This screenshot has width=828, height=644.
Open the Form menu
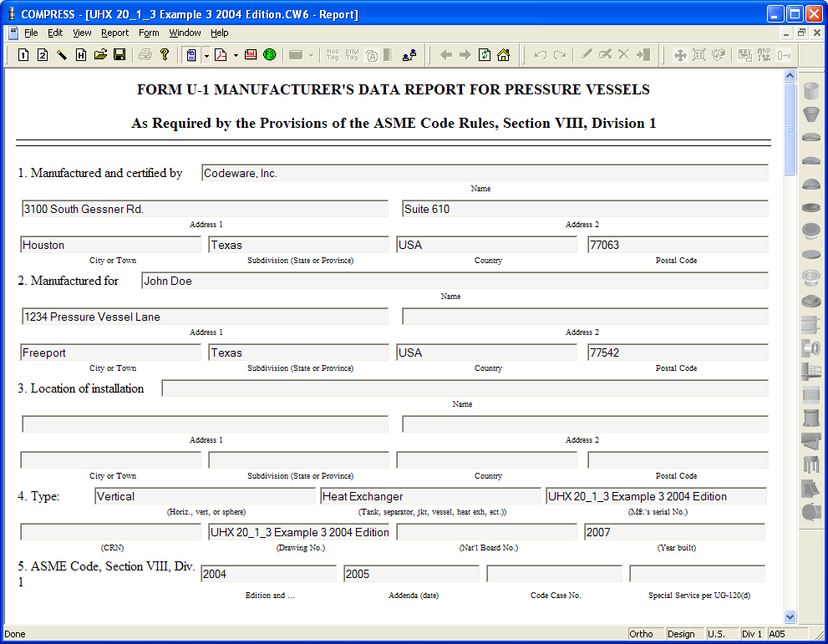149,33
